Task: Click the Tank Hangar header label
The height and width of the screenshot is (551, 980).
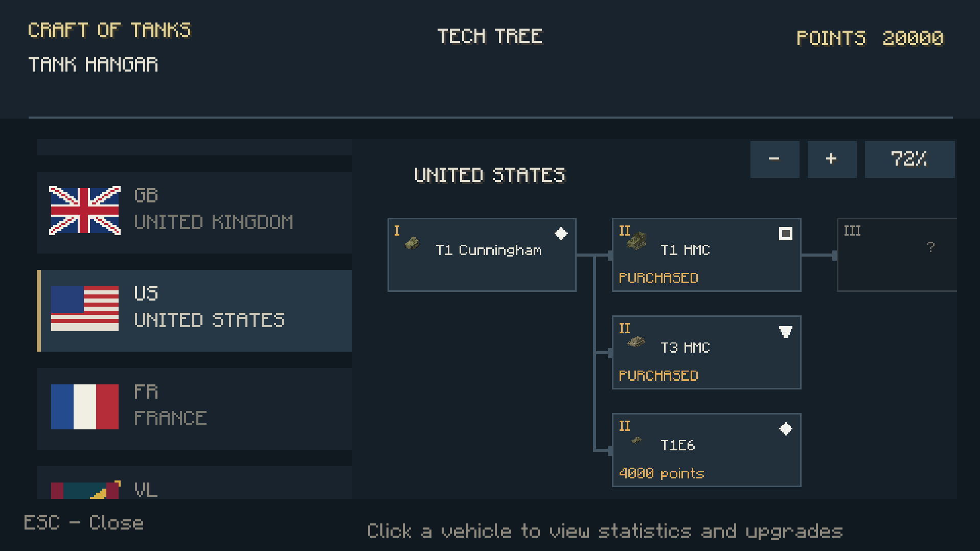Action: tap(93, 65)
